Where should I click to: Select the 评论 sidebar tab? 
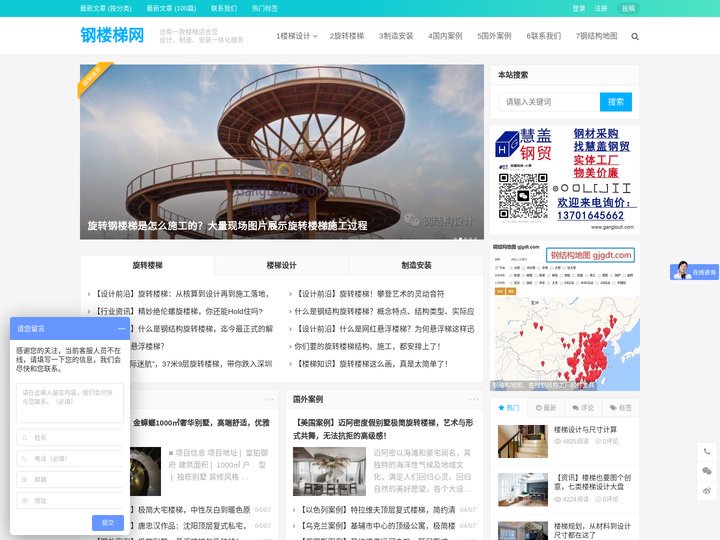[583, 408]
